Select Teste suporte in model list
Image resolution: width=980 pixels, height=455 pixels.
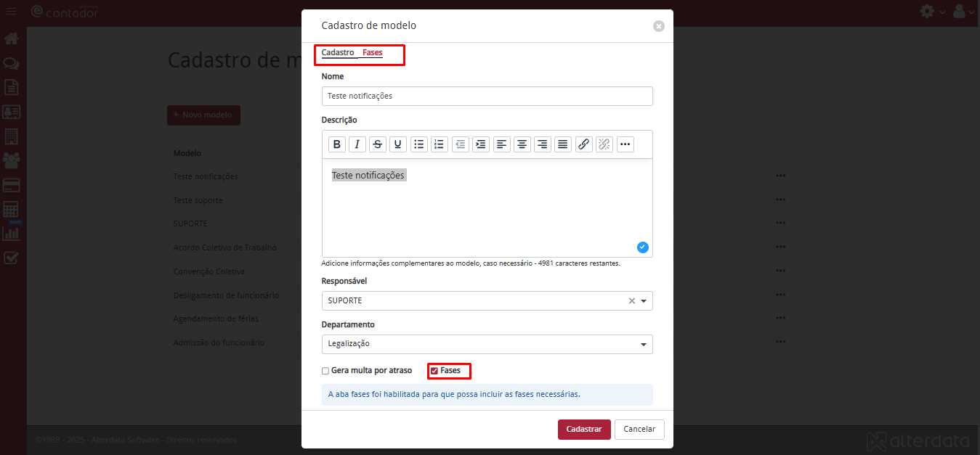(x=198, y=200)
